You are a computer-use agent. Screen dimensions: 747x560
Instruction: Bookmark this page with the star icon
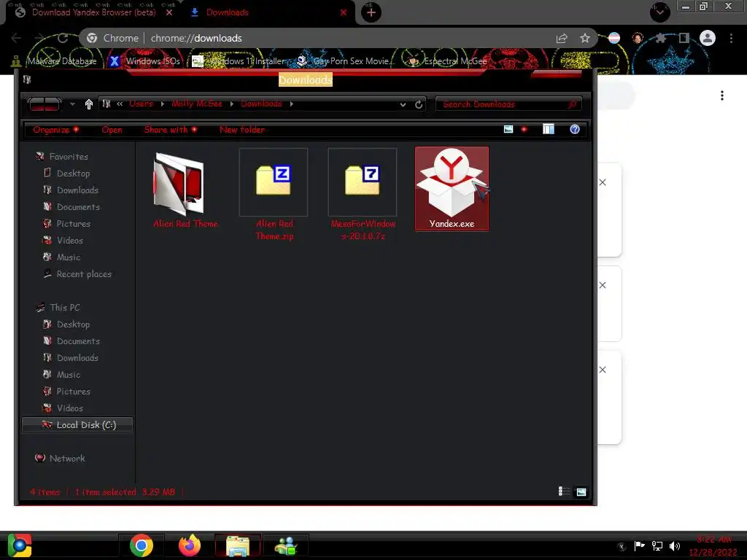point(585,38)
